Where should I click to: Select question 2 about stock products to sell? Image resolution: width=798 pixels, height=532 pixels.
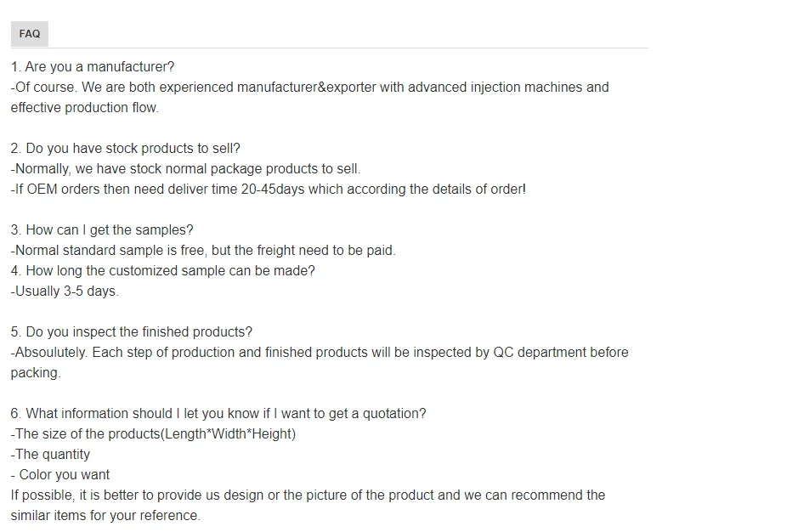[126, 148]
